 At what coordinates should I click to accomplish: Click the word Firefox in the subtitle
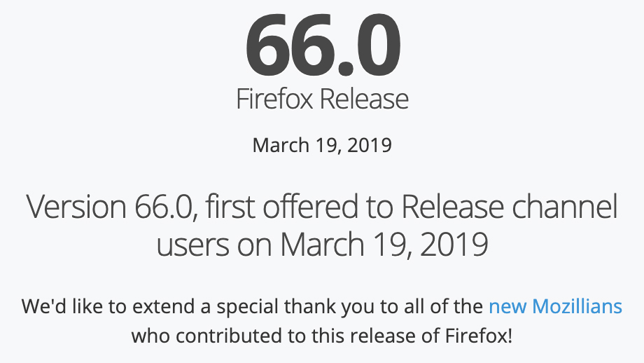click(274, 99)
